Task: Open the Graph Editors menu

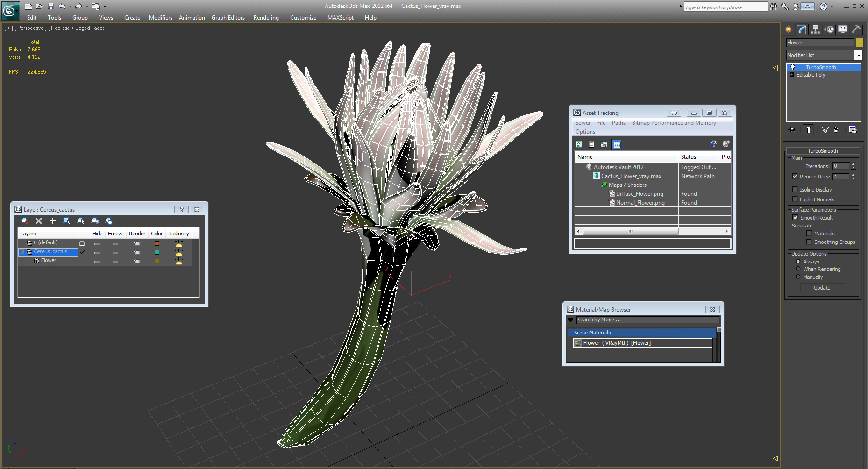Action: [x=228, y=18]
